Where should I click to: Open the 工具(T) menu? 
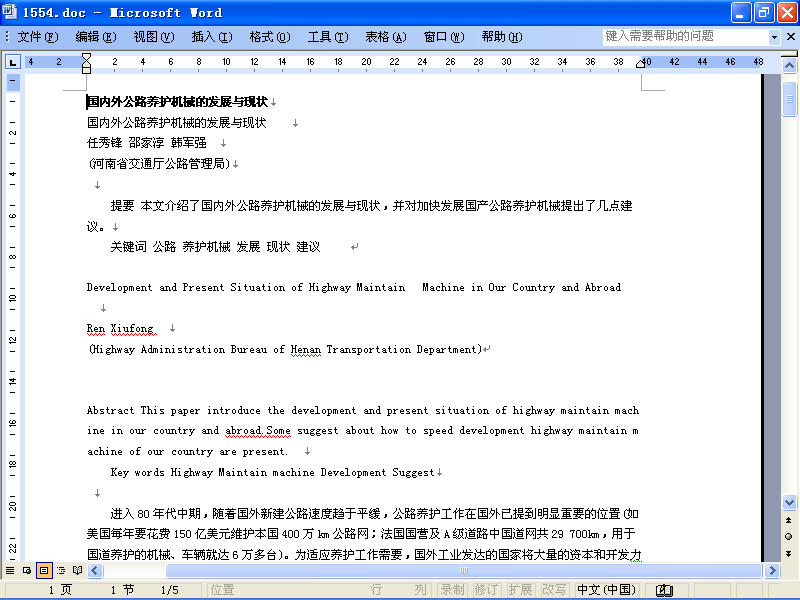[x=328, y=37]
